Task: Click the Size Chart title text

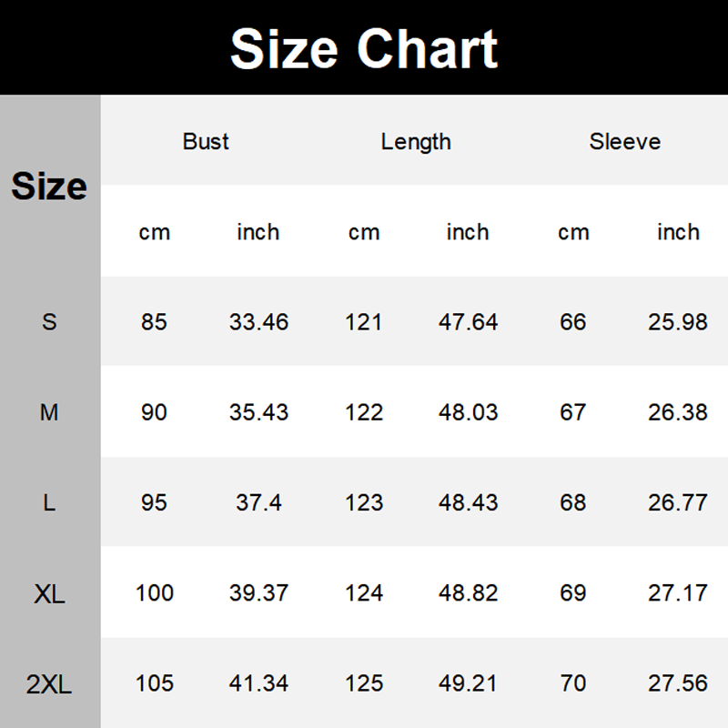Action: 364,48
